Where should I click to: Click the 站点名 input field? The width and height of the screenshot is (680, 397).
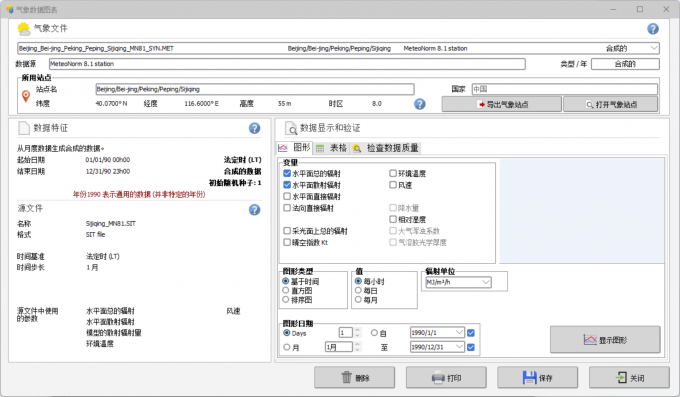pos(255,89)
